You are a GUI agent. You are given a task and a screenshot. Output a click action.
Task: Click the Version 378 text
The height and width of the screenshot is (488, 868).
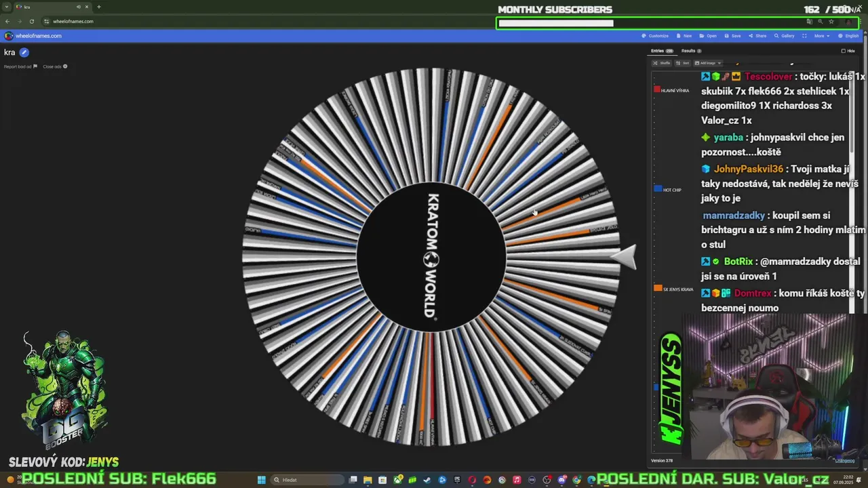pos(662,461)
